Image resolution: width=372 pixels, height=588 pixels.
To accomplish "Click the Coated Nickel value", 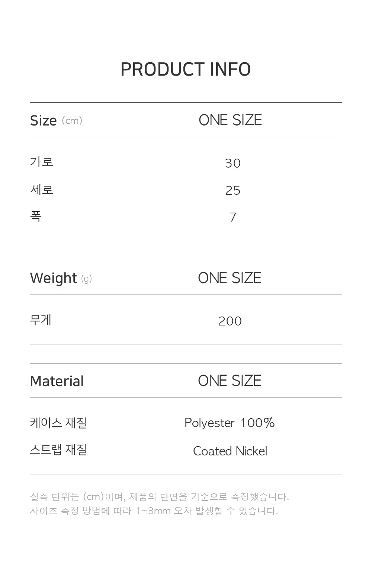I will 230,451.
